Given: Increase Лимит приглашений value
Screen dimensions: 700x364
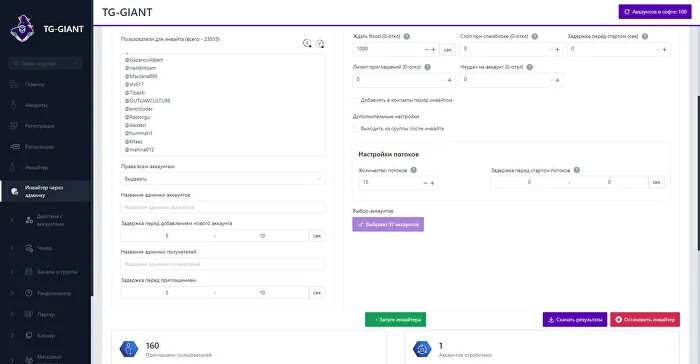Looking at the screenshot, I should click(x=450, y=80).
